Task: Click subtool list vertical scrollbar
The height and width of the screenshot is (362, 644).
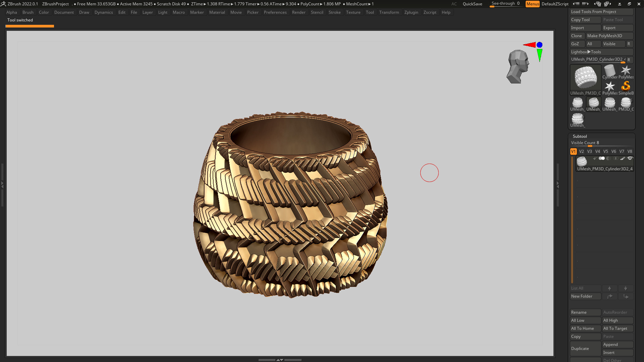Action: (x=572, y=220)
